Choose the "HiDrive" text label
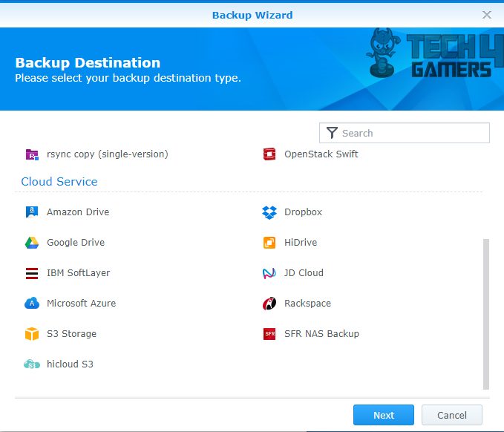The height and width of the screenshot is (432, 504). click(301, 243)
